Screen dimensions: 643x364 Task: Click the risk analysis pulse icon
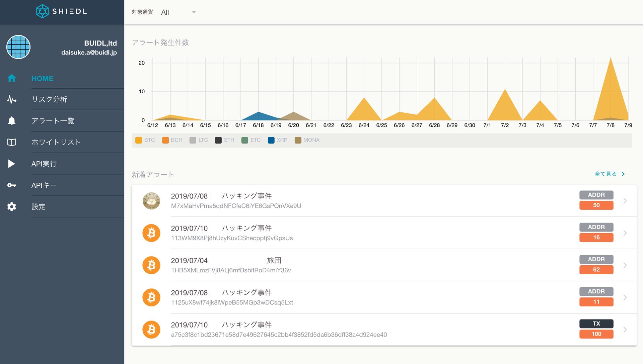pos(12,99)
